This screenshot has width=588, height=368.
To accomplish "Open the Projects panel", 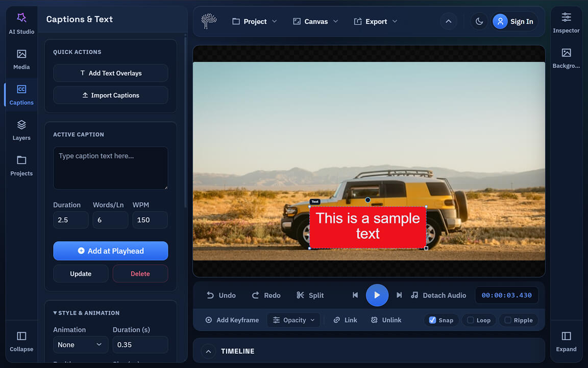I will pos(21,165).
